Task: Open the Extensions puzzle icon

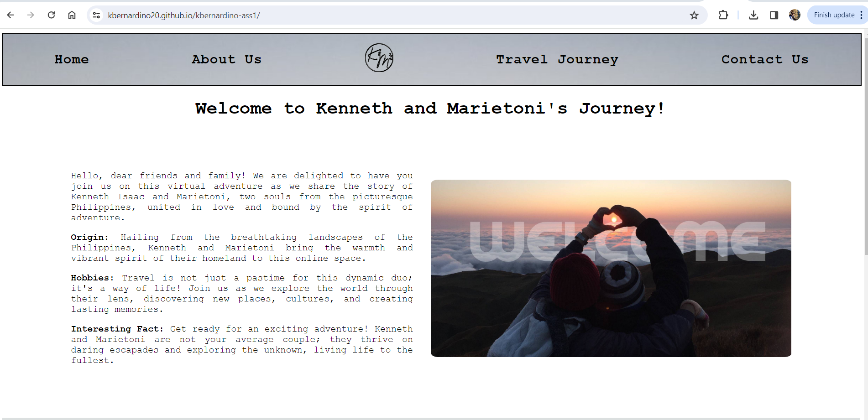Action: pyautogui.click(x=723, y=15)
